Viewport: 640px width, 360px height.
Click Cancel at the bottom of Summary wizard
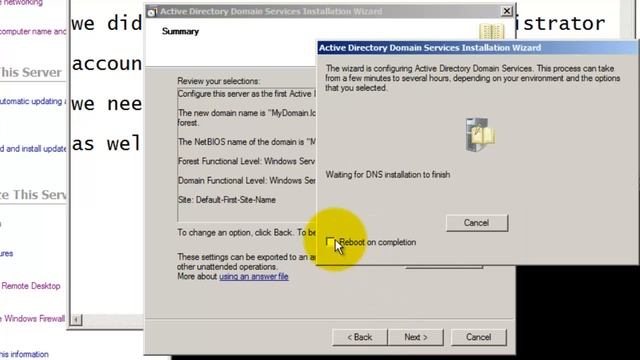click(x=479, y=337)
